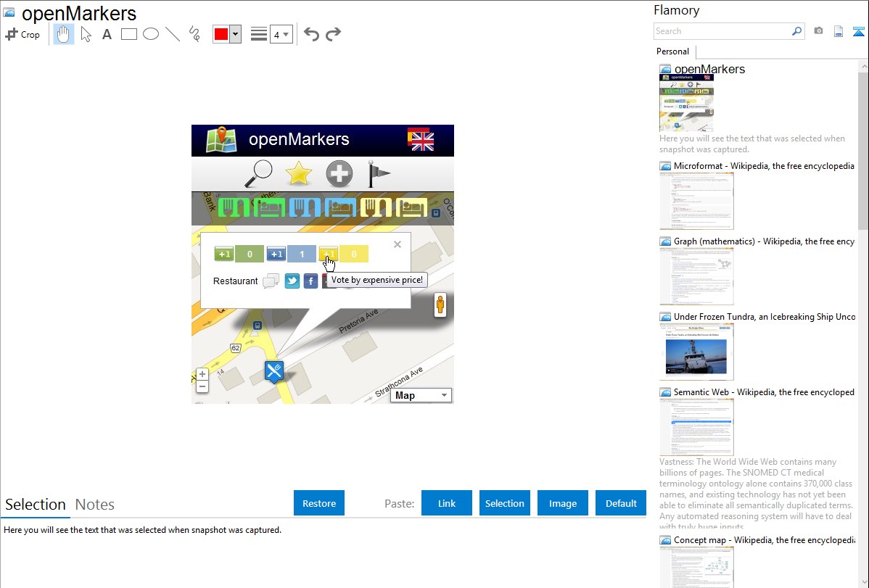869x588 pixels.
Task: Open the Semantic Web Wikipedia snapshot title
Action: 764,392
